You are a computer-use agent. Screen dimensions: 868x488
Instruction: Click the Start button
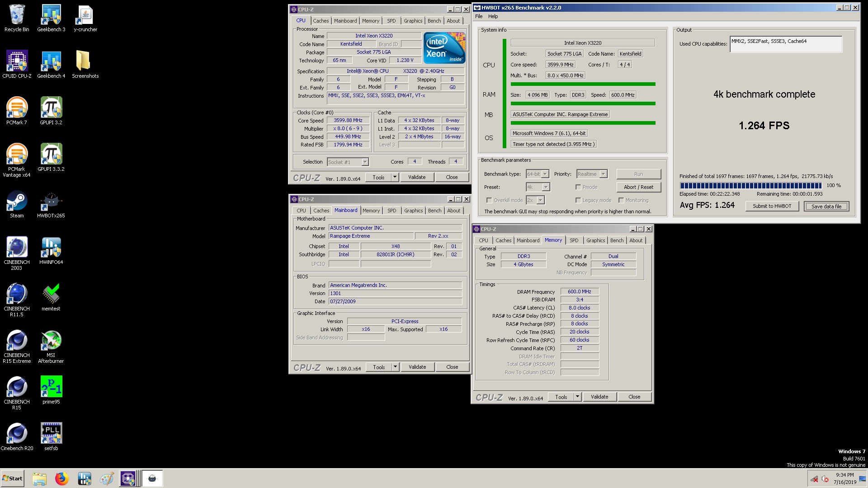12,479
